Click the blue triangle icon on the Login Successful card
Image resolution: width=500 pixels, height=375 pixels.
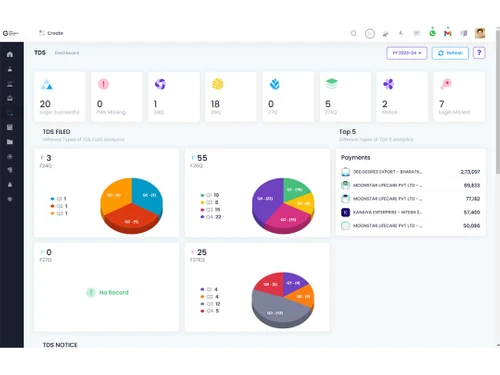(x=46, y=84)
